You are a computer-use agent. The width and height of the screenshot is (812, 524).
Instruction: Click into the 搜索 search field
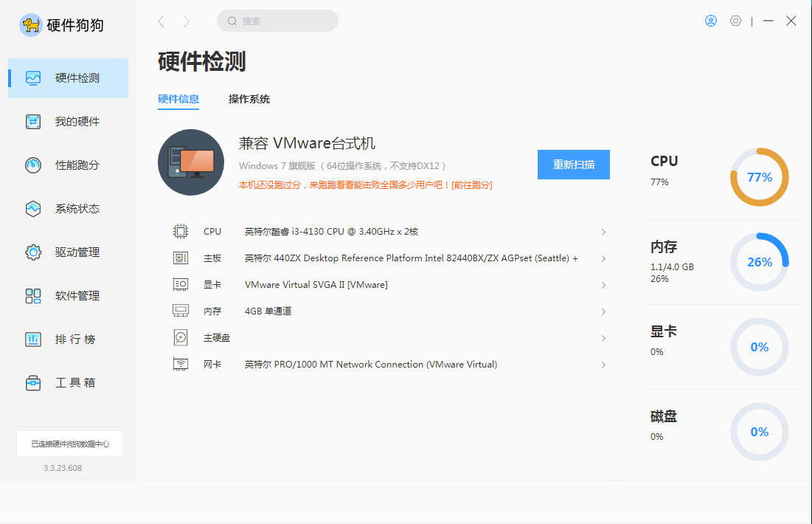pos(284,21)
